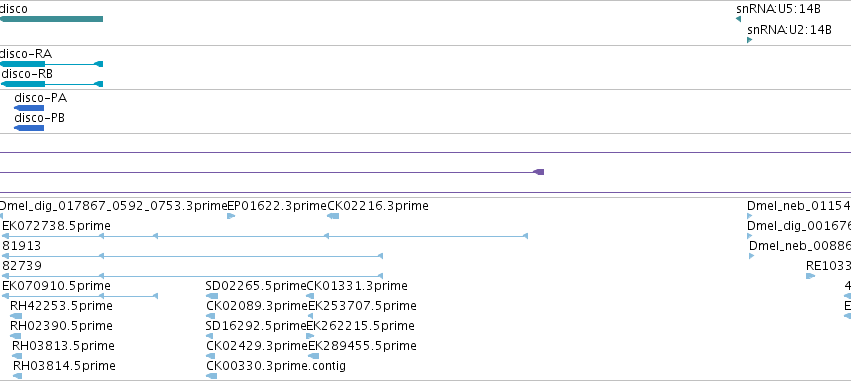This screenshot has height=381, width=851.
Task: Click the snRNA:U5:14B gene arrow
Action: [739, 20]
